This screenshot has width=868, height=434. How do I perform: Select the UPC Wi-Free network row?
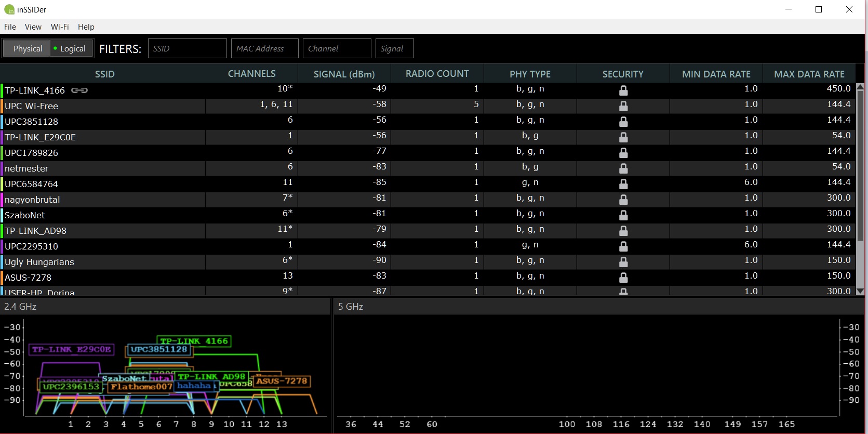click(428, 106)
